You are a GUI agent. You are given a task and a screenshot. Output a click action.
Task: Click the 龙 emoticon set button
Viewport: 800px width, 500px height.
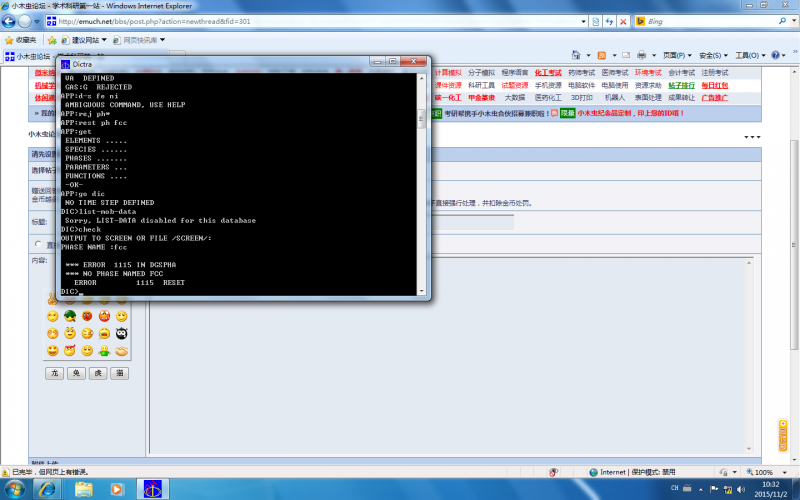tap(55, 373)
